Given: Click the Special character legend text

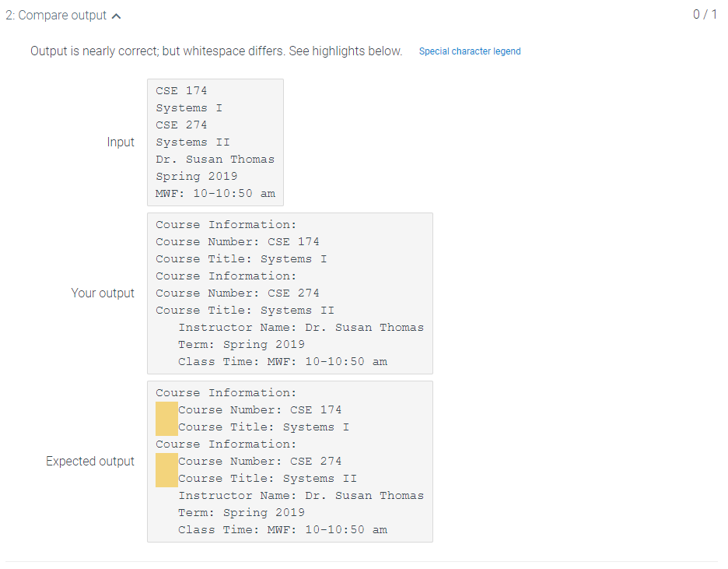Looking at the screenshot, I should click(x=470, y=51).
